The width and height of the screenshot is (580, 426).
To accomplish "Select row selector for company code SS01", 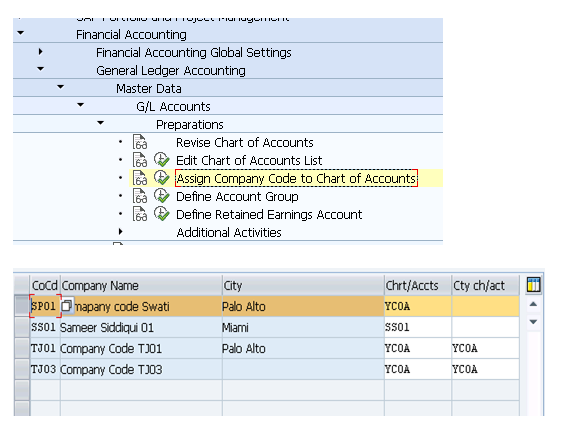I will coord(22,327).
